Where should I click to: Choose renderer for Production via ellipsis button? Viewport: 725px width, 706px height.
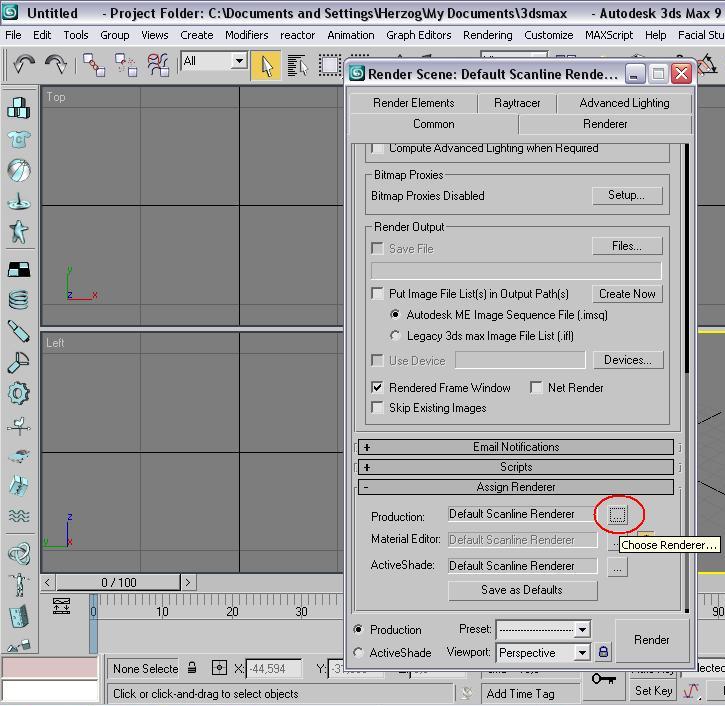coord(617,514)
